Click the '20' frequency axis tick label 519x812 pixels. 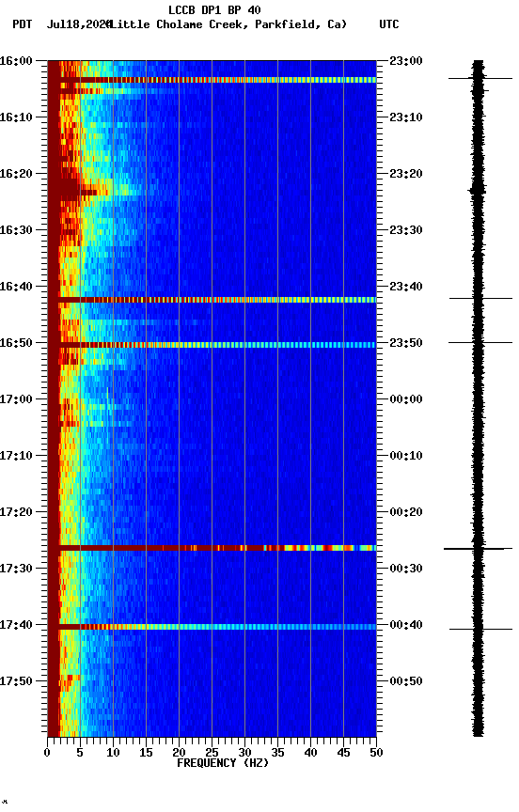click(x=179, y=753)
